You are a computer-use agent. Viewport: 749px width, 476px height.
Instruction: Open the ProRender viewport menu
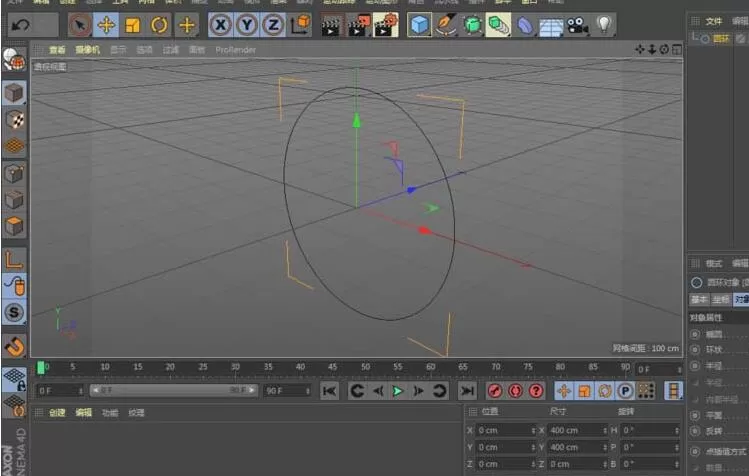[x=235, y=50]
